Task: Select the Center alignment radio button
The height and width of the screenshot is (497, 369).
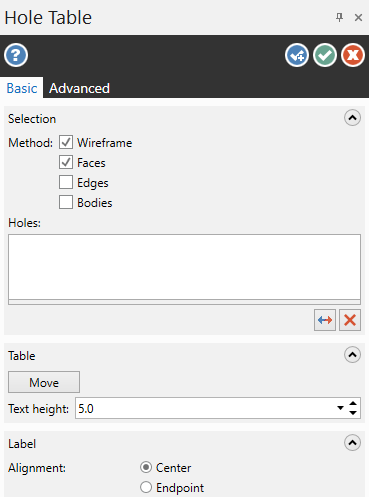Action: (x=146, y=467)
